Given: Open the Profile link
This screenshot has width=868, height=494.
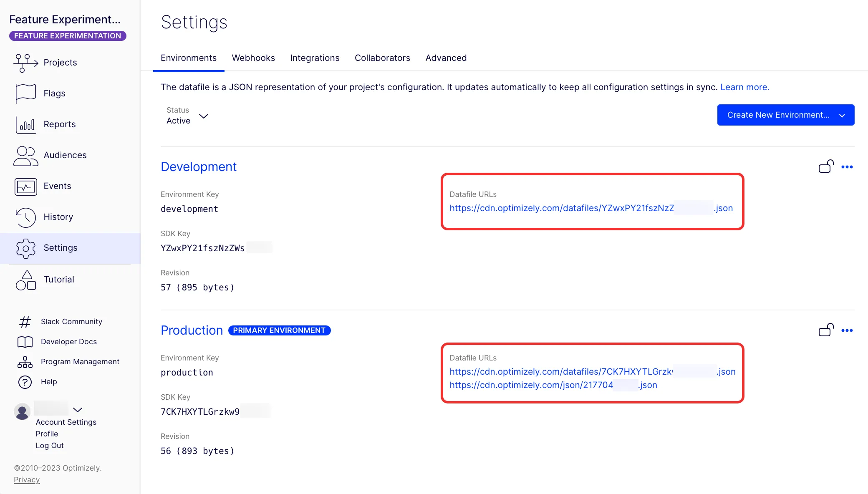Looking at the screenshot, I should (47, 434).
